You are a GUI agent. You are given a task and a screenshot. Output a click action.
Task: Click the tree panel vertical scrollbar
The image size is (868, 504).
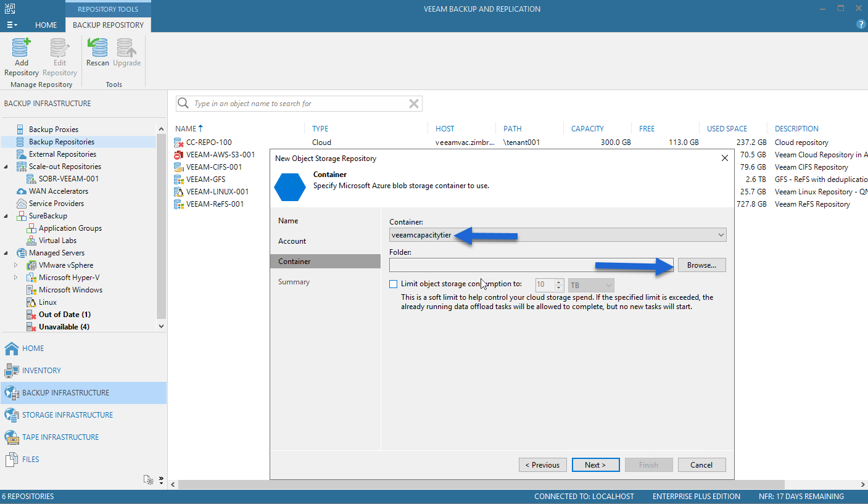pos(162,228)
